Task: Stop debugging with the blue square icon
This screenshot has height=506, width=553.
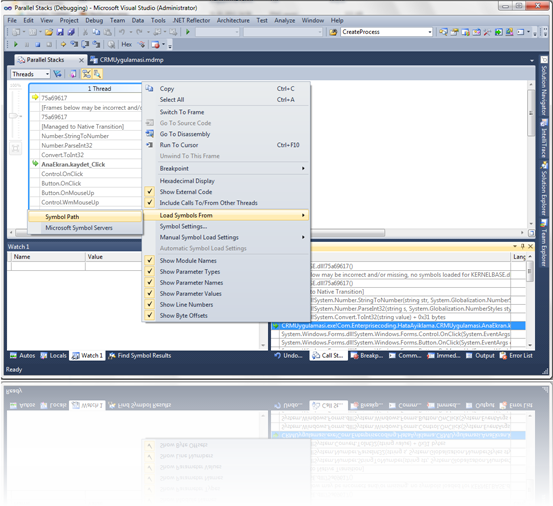Action: click(x=38, y=44)
